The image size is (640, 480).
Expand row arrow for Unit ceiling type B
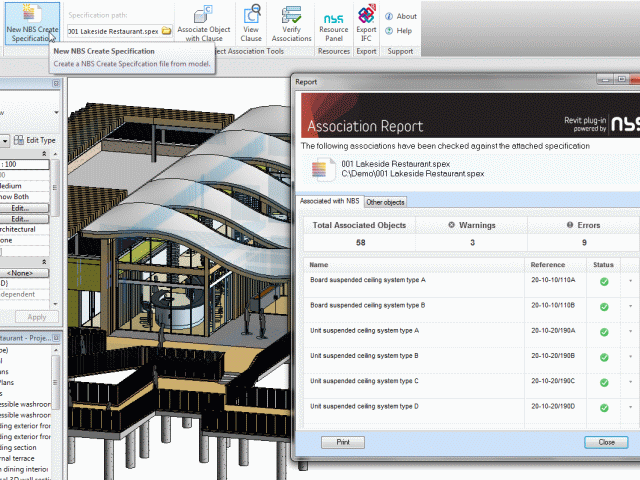[x=631, y=357]
